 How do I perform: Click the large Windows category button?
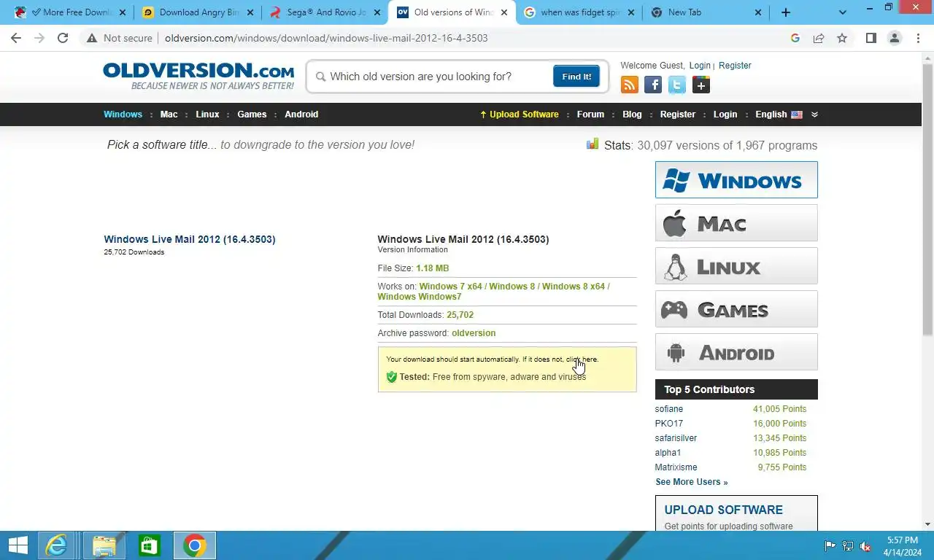click(x=736, y=179)
